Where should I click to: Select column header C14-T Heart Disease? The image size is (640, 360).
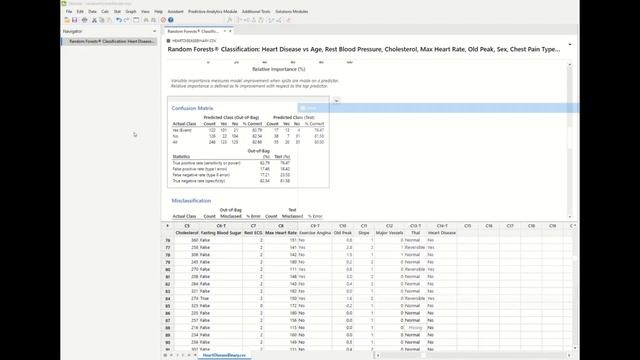point(442,229)
